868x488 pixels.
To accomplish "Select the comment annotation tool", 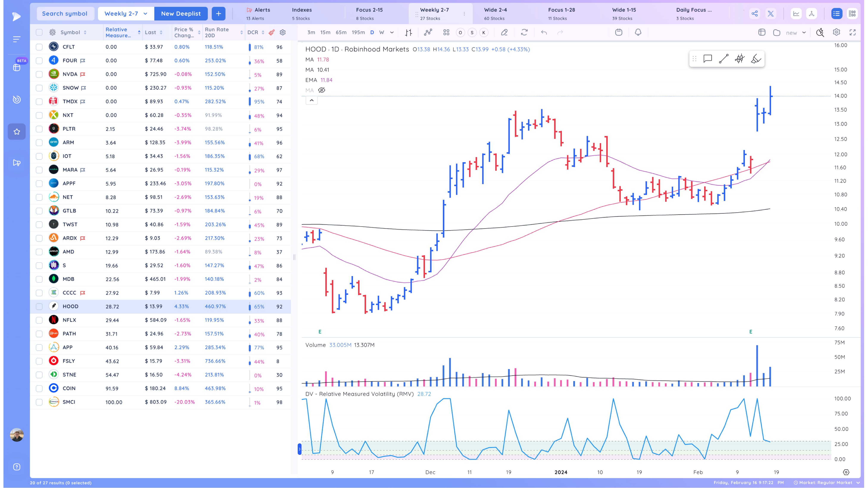I will tap(708, 59).
